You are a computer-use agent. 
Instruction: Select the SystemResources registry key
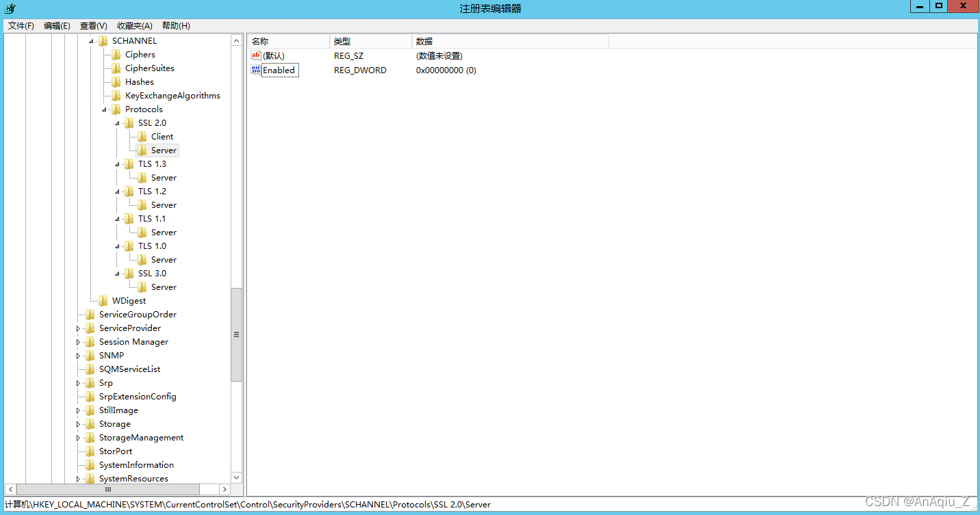tap(133, 479)
